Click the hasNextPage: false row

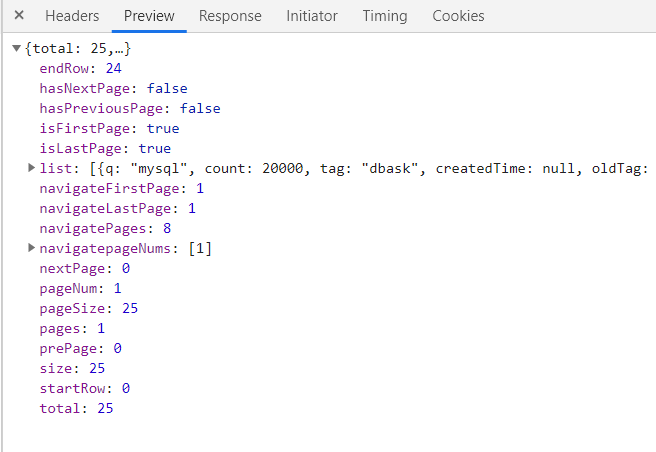point(113,88)
